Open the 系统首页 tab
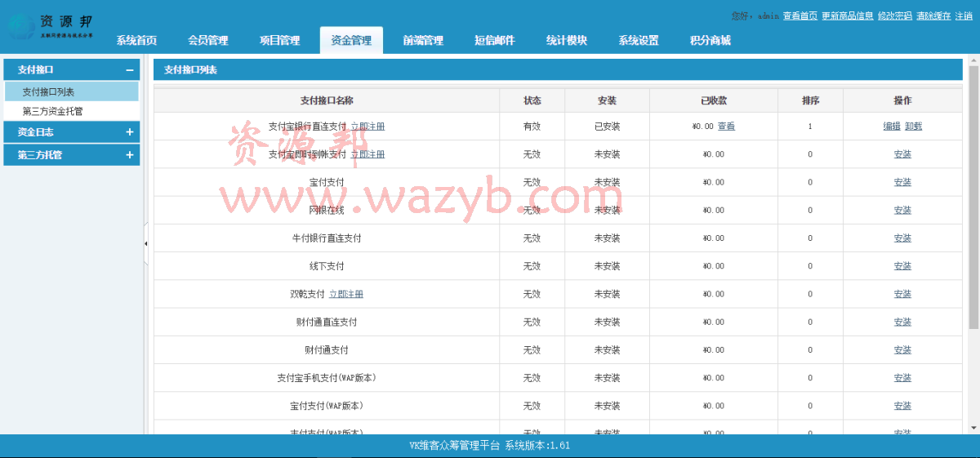Image resolution: width=980 pixels, height=458 pixels. tap(136, 41)
